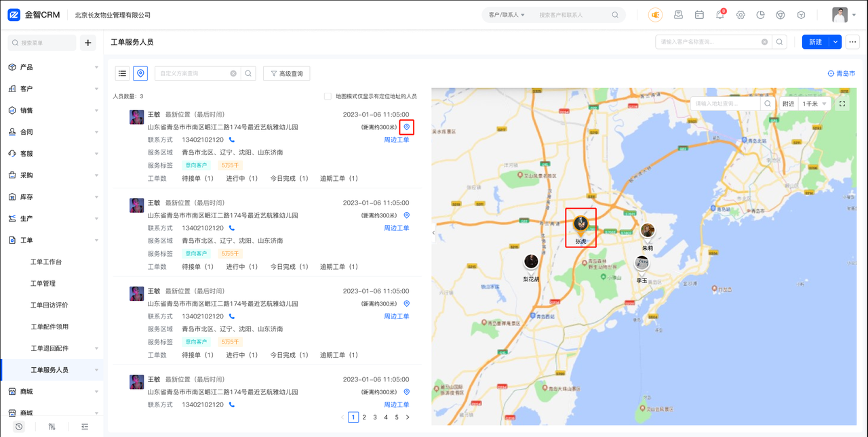
Task: Click the sliders settings icon in sidebar footer
Action: (x=52, y=427)
